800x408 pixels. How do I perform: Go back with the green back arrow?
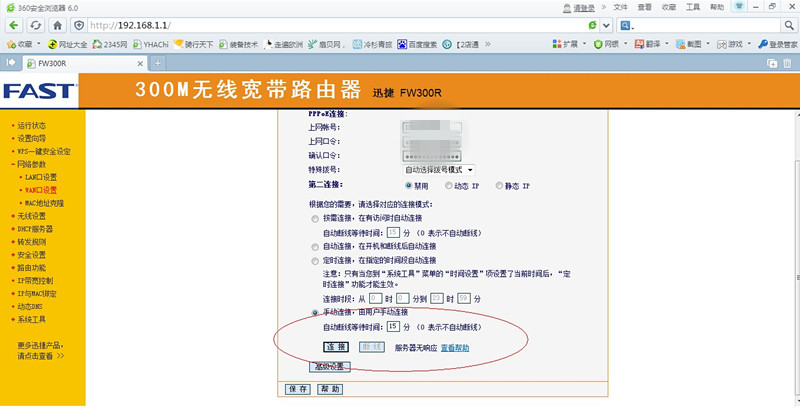click(x=14, y=25)
